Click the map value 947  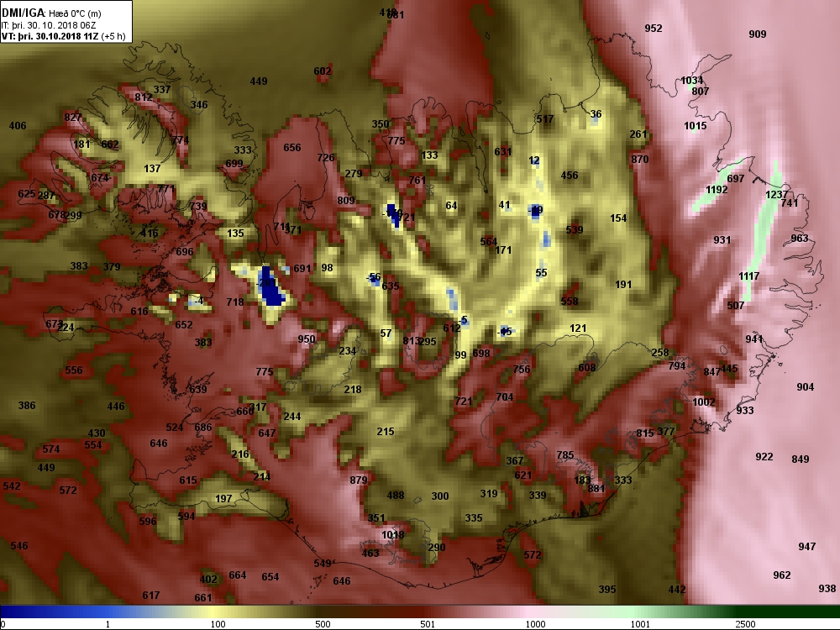tap(806, 547)
